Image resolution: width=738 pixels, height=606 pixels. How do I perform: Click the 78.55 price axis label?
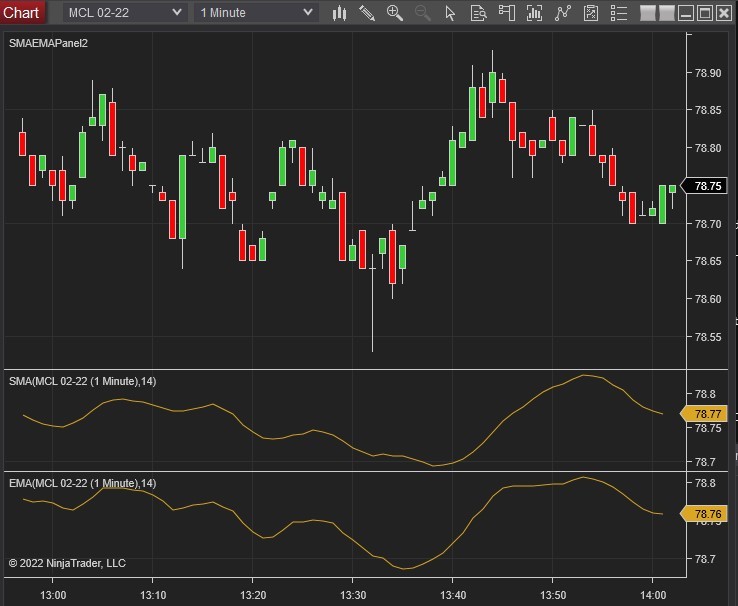708,337
